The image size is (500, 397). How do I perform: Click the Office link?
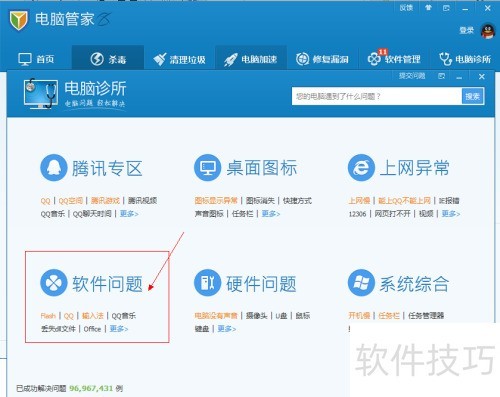click(x=92, y=329)
